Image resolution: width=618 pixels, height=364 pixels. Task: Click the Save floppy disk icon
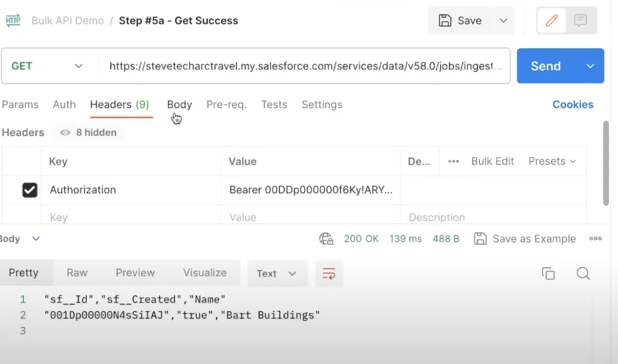point(445,21)
